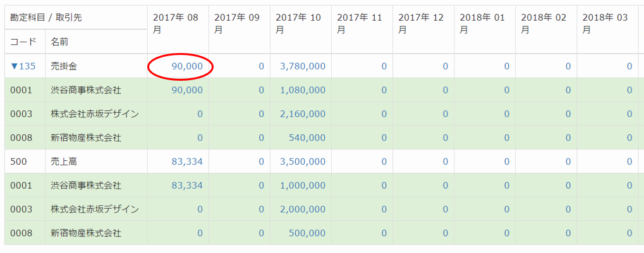Open the circled 90,000 売掛金 amount
Viewport: 644px width, 253px height.
[187, 66]
